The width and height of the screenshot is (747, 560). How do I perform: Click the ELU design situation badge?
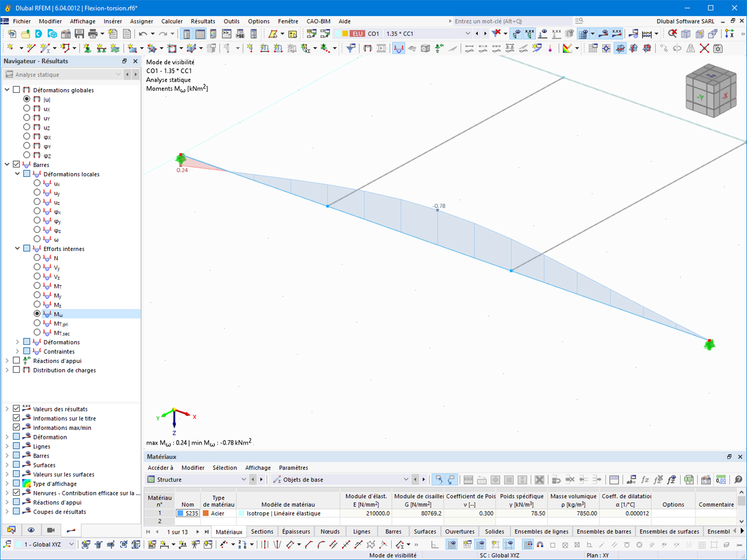pos(358,34)
